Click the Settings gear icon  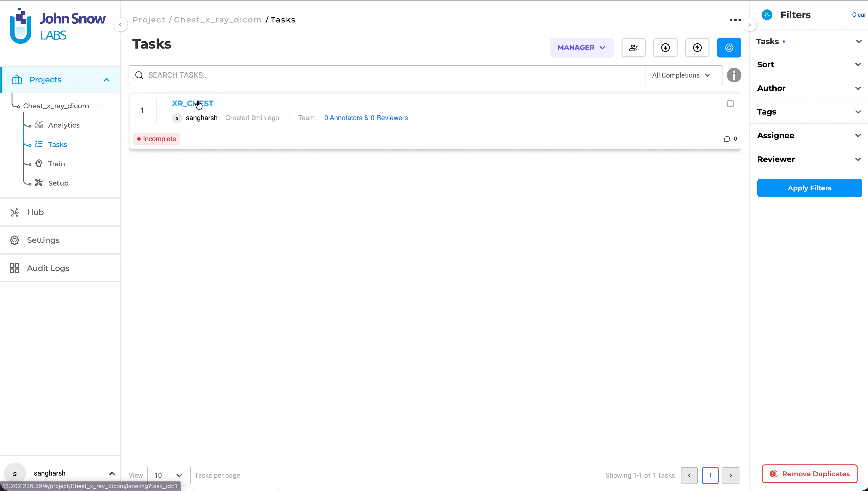14,240
